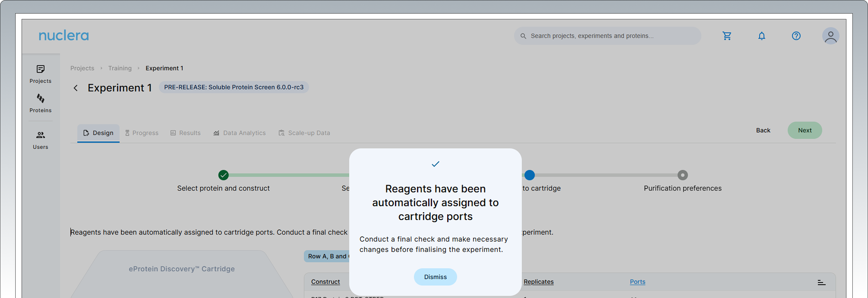Click the Experiment 1 page title
Screen dimensions: 868x298
(x=120, y=88)
